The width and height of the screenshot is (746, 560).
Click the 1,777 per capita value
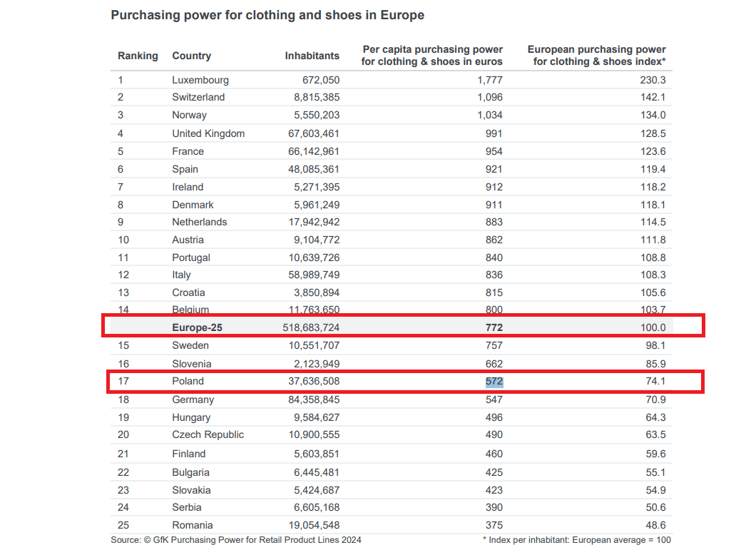click(490, 80)
